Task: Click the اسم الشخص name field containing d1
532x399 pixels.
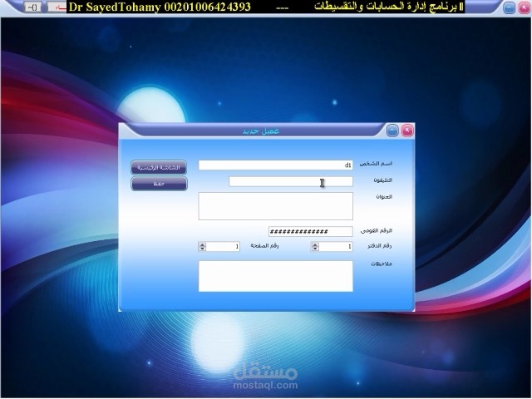Action: 275,165
